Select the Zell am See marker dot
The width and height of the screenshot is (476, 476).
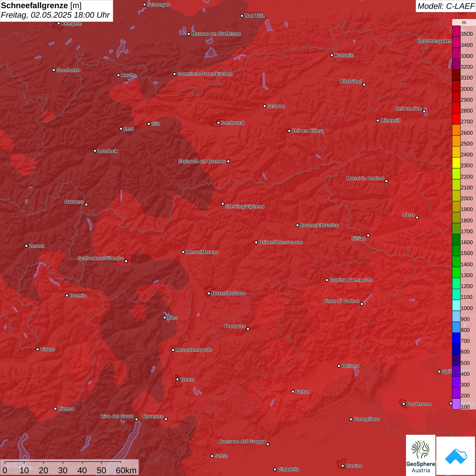[x=424, y=112]
